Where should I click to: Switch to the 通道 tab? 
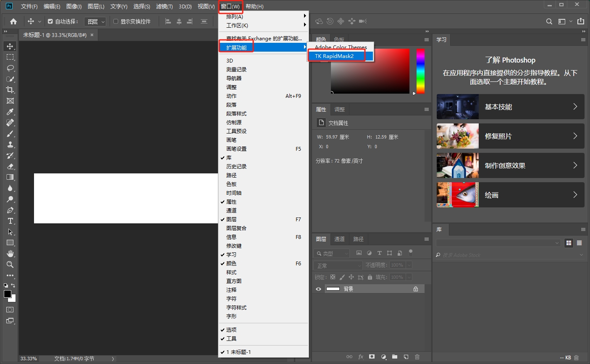tap(339, 239)
